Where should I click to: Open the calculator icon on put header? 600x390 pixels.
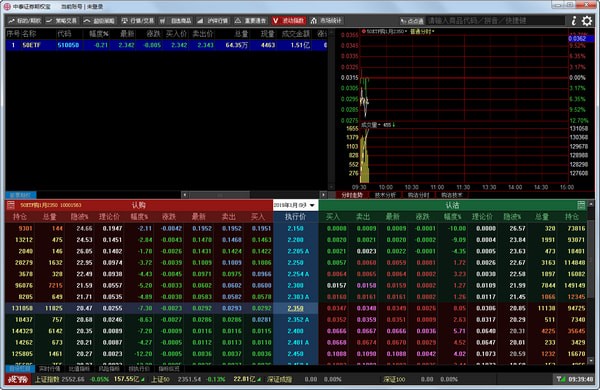point(581,205)
